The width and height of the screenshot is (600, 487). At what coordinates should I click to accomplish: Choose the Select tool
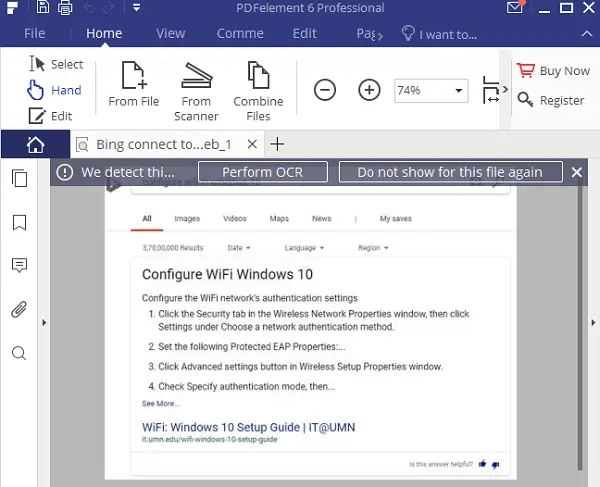(x=56, y=64)
